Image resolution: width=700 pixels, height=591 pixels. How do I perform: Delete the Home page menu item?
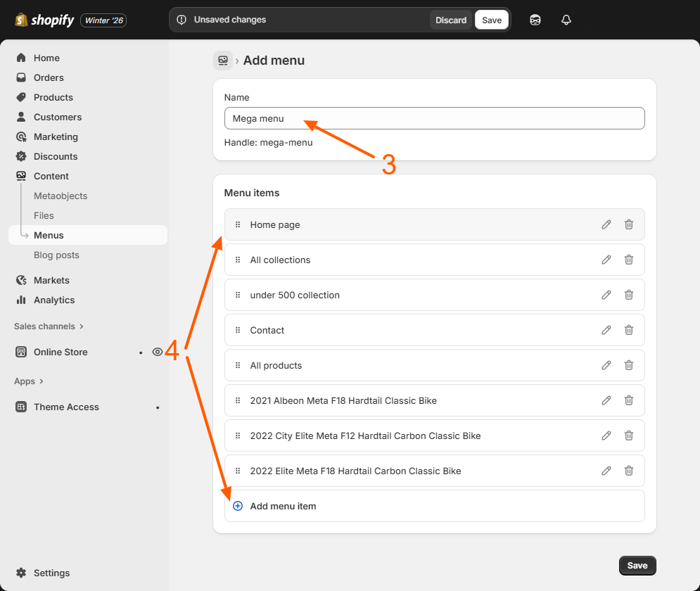click(628, 224)
